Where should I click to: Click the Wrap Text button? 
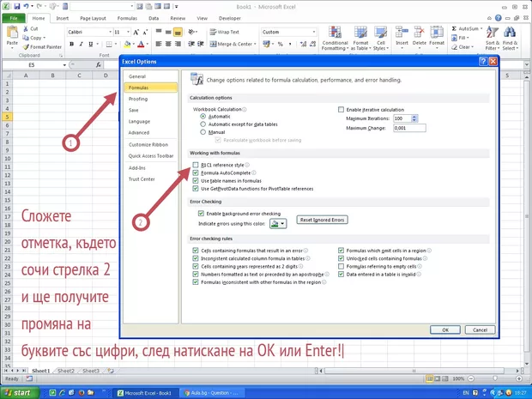tap(224, 32)
